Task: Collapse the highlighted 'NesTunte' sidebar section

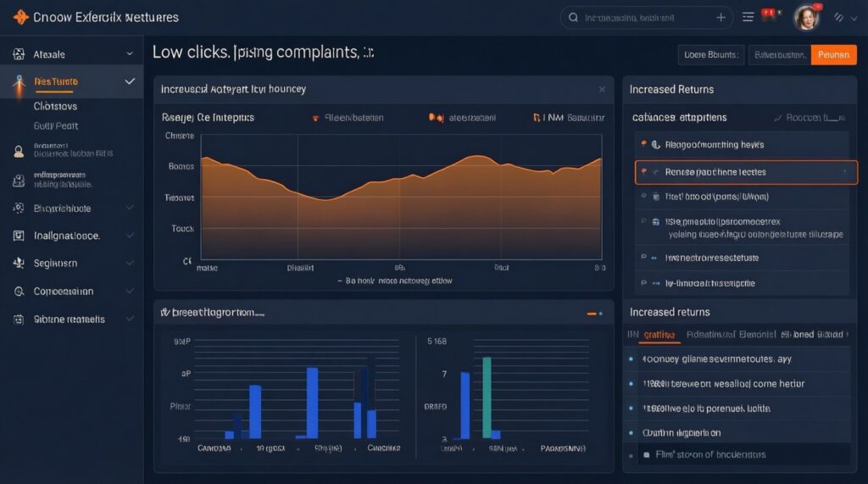Action: pyautogui.click(x=129, y=82)
